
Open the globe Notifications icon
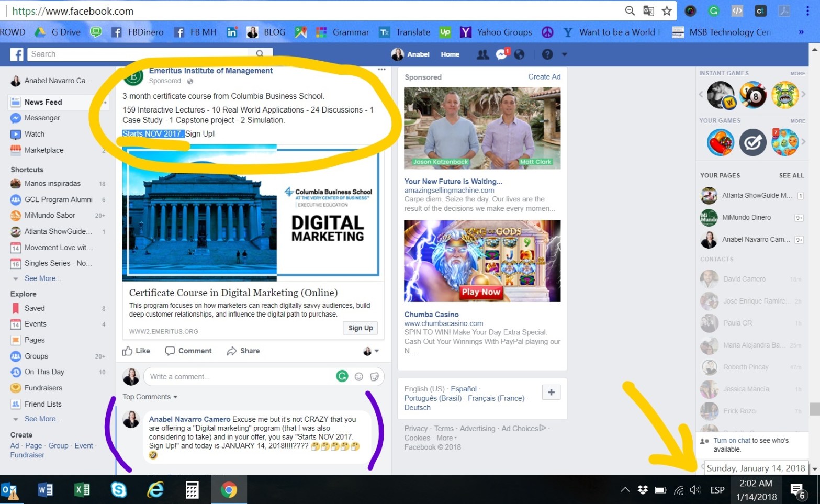(519, 54)
